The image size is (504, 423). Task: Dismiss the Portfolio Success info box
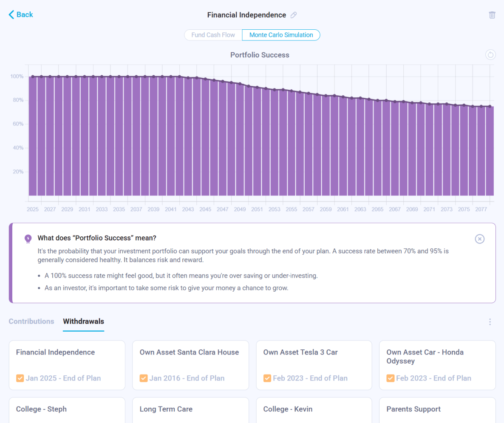pyautogui.click(x=479, y=239)
